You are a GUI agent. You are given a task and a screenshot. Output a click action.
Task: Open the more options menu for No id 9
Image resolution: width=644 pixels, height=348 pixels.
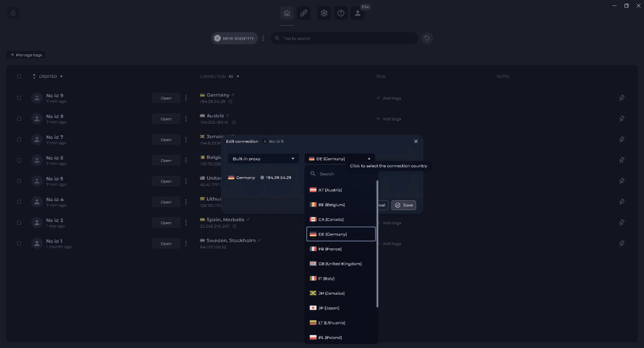click(x=186, y=98)
